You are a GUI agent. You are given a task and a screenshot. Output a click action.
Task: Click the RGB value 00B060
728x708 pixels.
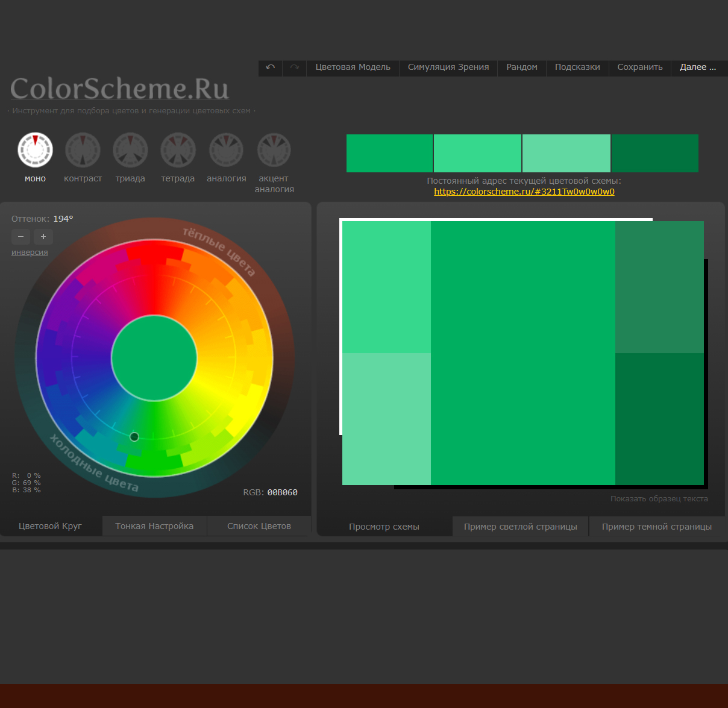pyautogui.click(x=282, y=492)
